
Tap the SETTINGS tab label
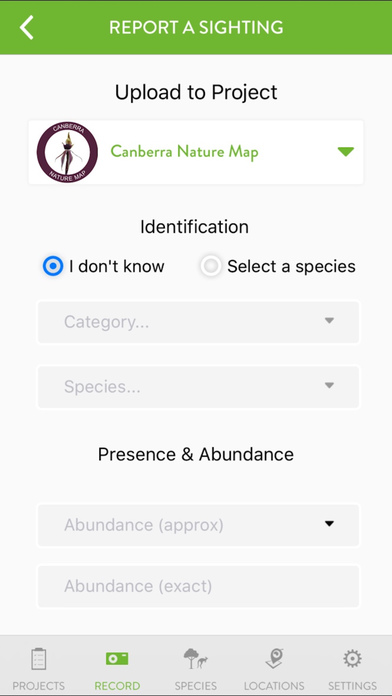352,686
